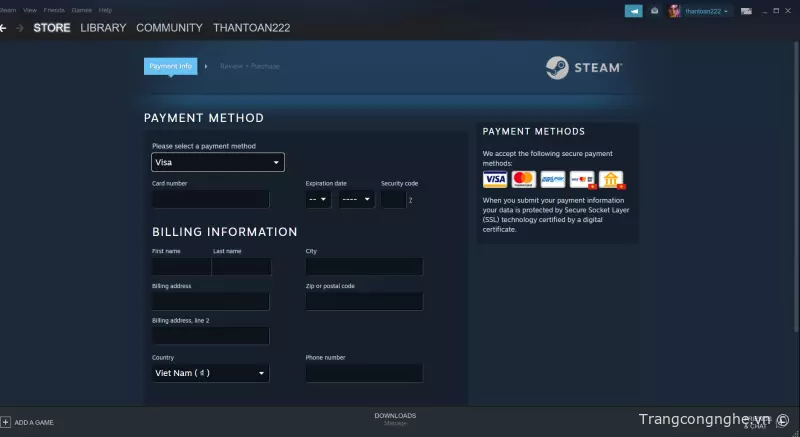The width and height of the screenshot is (800, 437).
Task: Open the Viet Nam country dropdown
Action: coord(210,373)
